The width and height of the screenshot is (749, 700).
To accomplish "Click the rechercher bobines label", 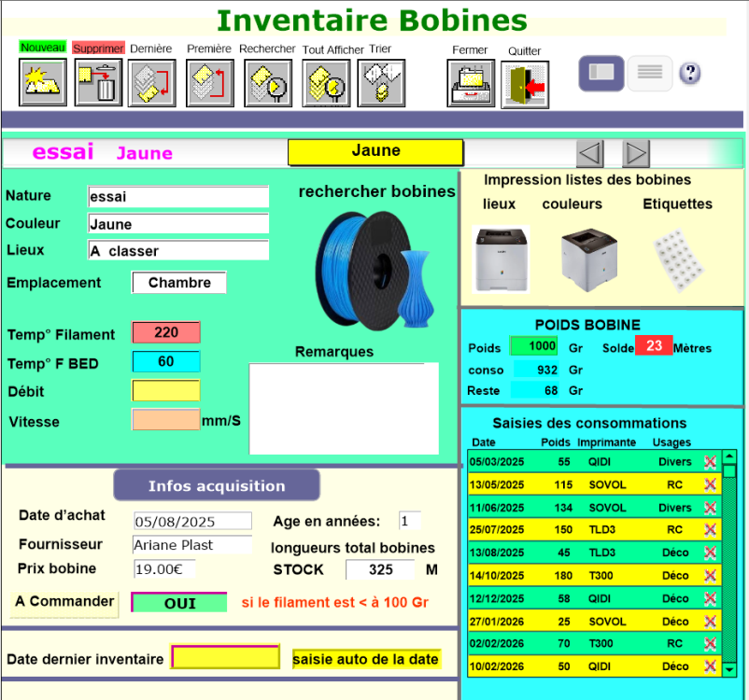I will pos(377,191).
